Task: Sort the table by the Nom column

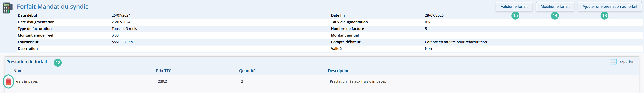Action: click(18, 71)
